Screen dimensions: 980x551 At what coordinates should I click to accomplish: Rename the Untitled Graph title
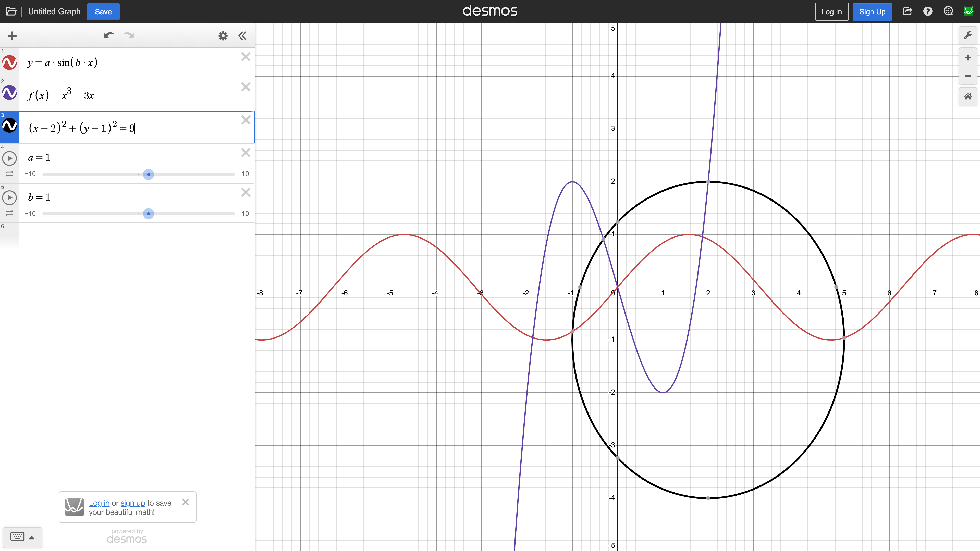54,11
